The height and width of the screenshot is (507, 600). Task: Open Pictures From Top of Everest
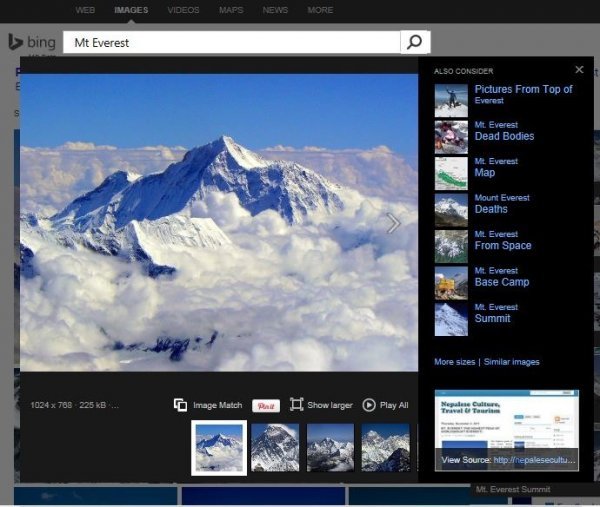[x=523, y=94]
